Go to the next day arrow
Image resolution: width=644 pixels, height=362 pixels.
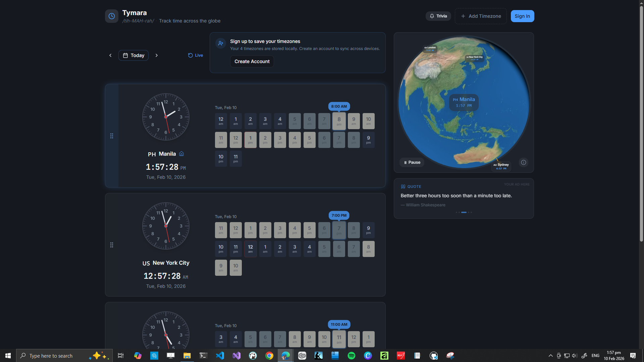pos(157,55)
